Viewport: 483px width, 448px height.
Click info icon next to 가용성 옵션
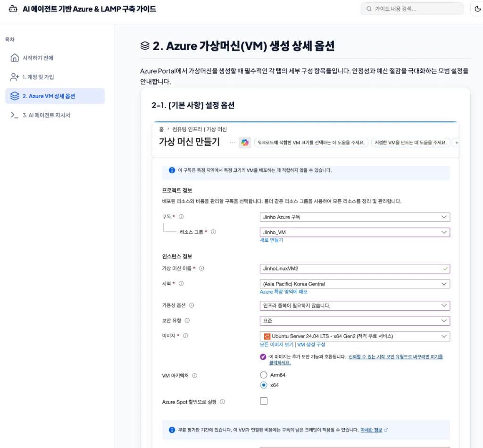[x=192, y=305]
